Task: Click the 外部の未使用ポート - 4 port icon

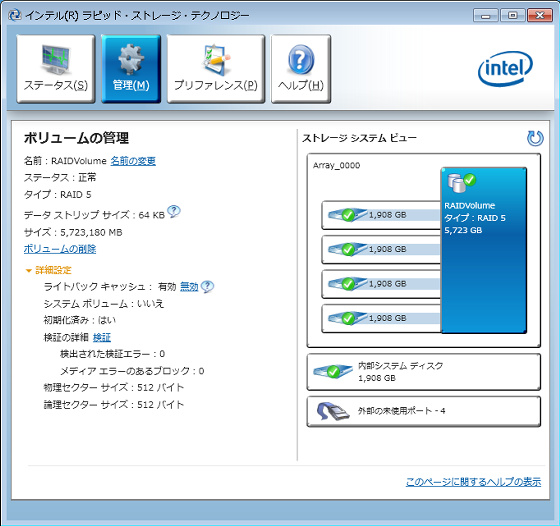Action: tap(332, 411)
